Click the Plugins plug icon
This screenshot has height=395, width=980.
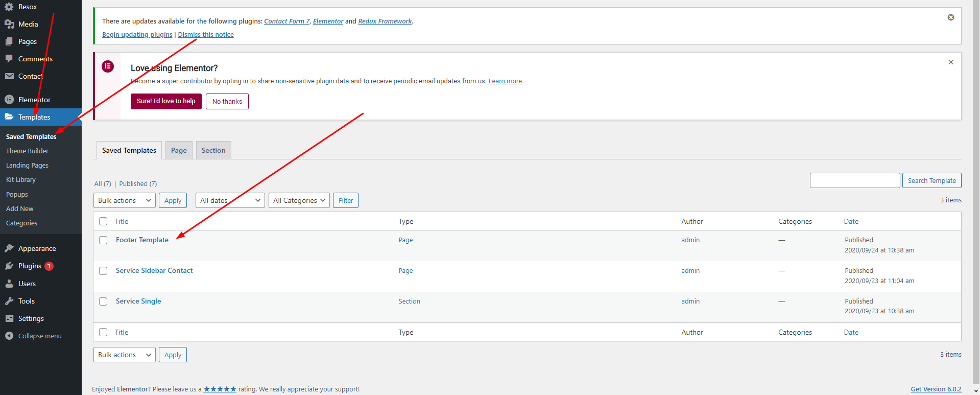[9, 266]
